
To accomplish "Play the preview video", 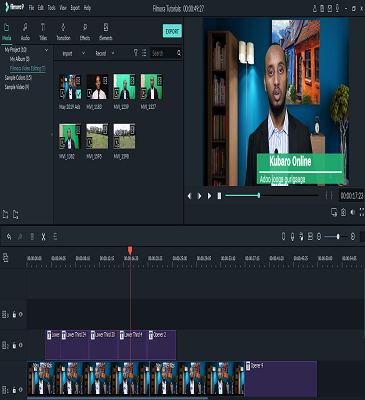I will tap(209, 196).
